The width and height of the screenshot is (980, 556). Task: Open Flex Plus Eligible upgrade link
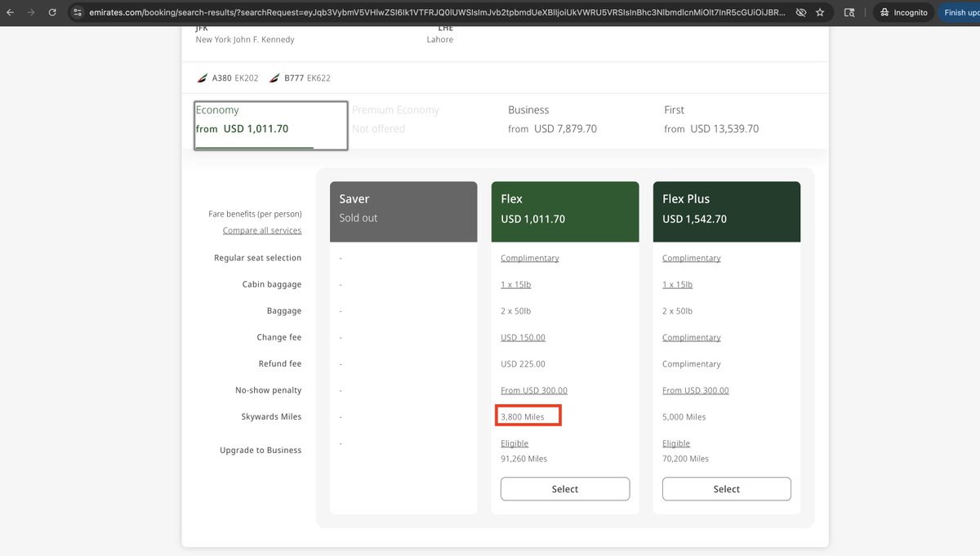click(676, 444)
